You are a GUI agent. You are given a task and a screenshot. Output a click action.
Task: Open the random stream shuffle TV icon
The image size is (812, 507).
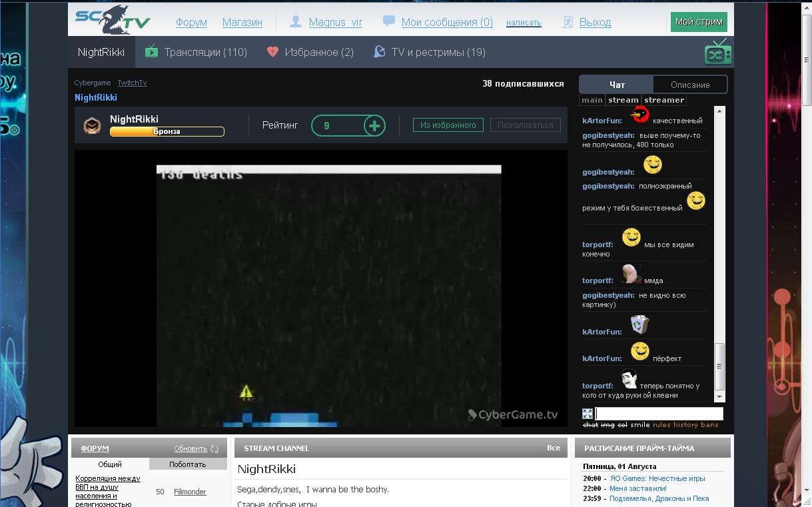pos(717,51)
